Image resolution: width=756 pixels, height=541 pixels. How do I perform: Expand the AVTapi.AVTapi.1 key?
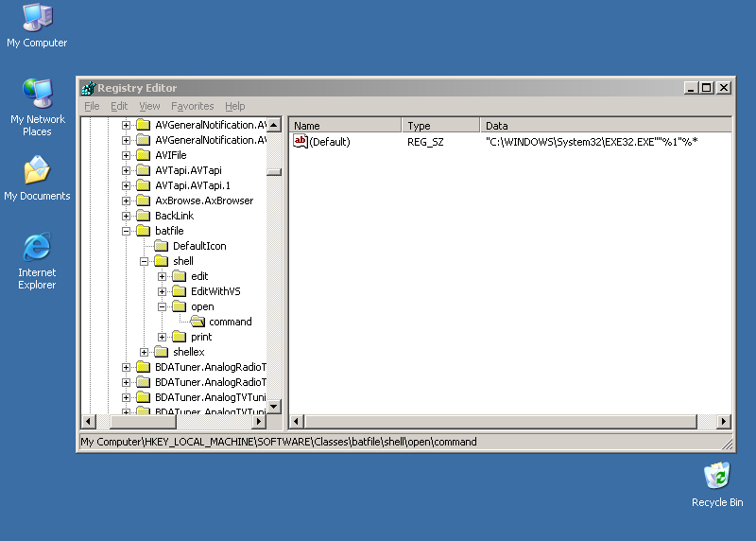pos(126,185)
